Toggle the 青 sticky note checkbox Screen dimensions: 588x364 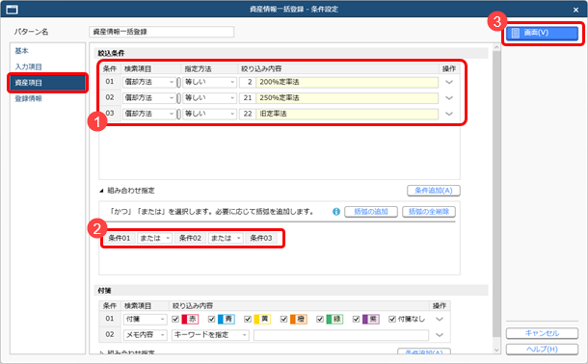[211, 319]
